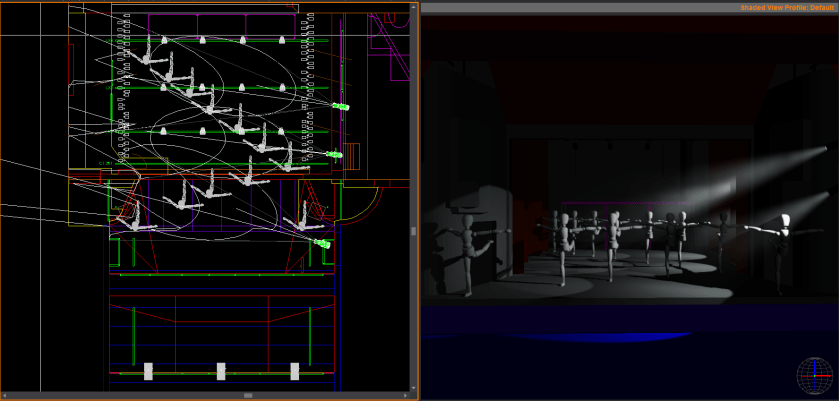
Task: Pick the left white fixture on bottom truss
Action: (x=148, y=371)
